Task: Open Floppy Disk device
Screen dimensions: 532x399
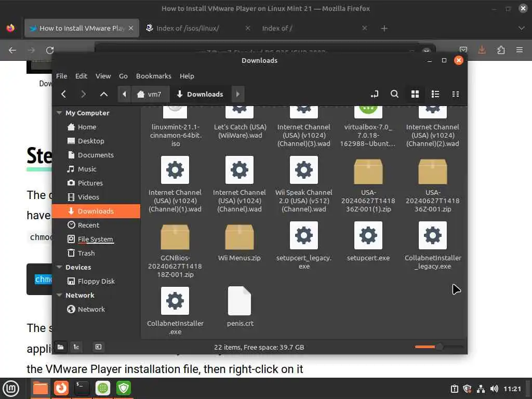Action: [x=96, y=281]
